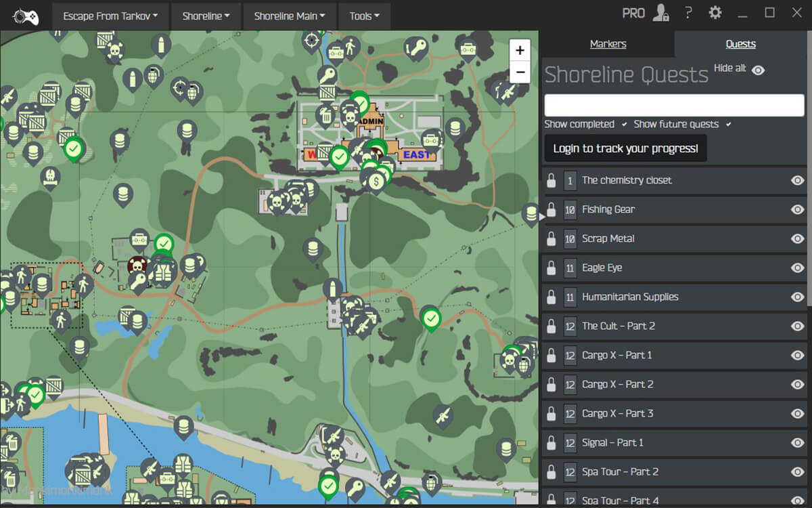Screen dimensions: 812x508
Task: Open the Shoreline map dropdown
Action: click(x=206, y=16)
